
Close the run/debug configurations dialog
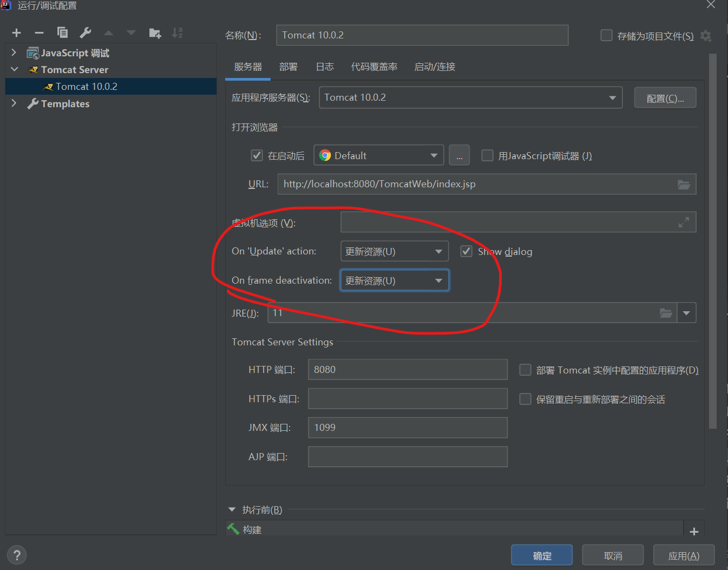tap(711, 5)
